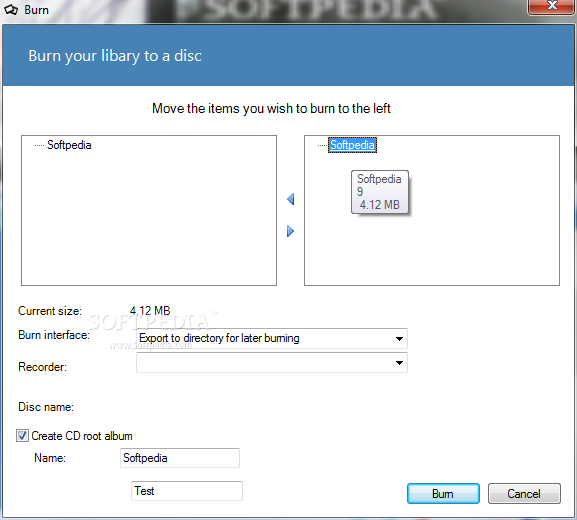This screenshot has width=577, height=520.
Task: Click the input field containing Test
Action: [x=187, y=491]
